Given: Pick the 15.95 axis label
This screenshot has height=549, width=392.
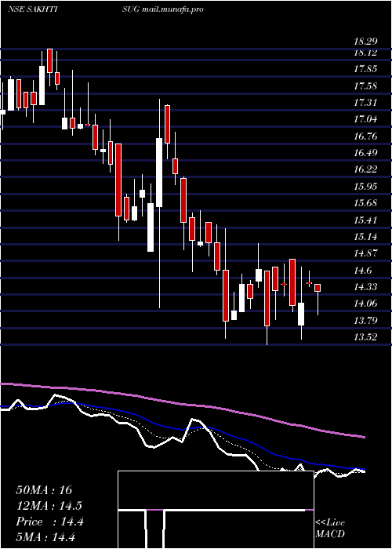Looking at the screenshot, I should (365, 187).
